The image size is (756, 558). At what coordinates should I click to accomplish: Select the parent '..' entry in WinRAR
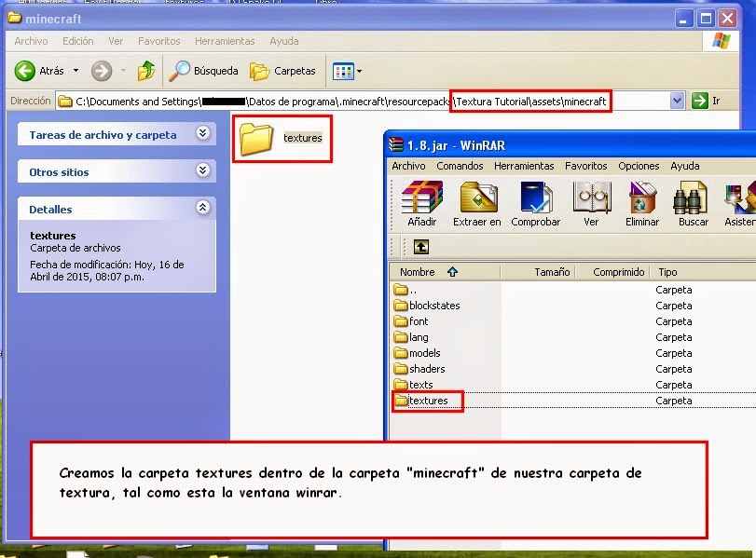coord(405,290)
